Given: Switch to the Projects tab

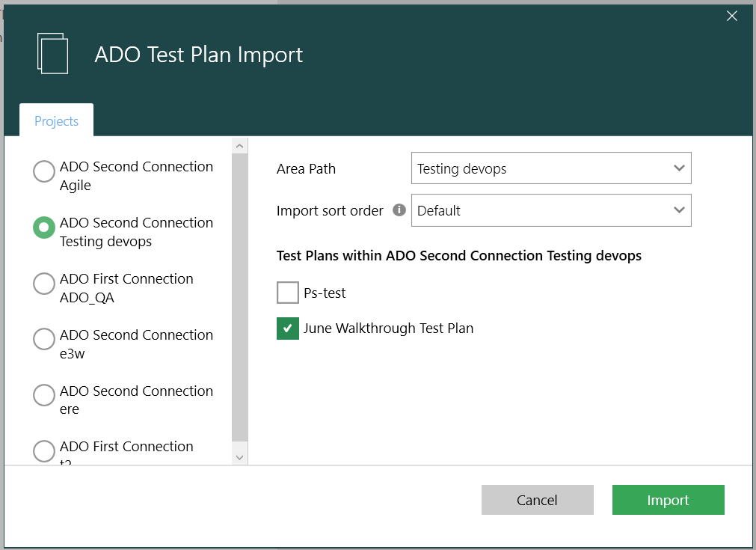Looking at the screenshot, I should 55,120.
